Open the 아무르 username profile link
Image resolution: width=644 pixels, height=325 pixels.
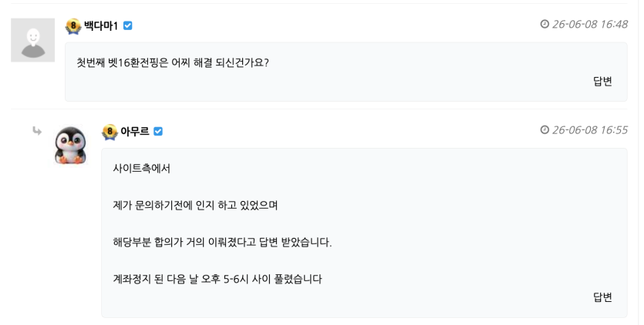(135, 132)
